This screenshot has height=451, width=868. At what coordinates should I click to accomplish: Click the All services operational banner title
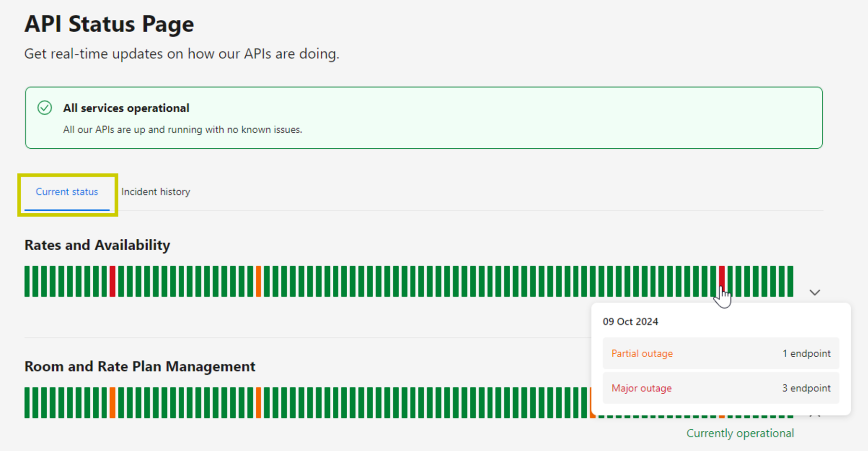pos(126,108)
